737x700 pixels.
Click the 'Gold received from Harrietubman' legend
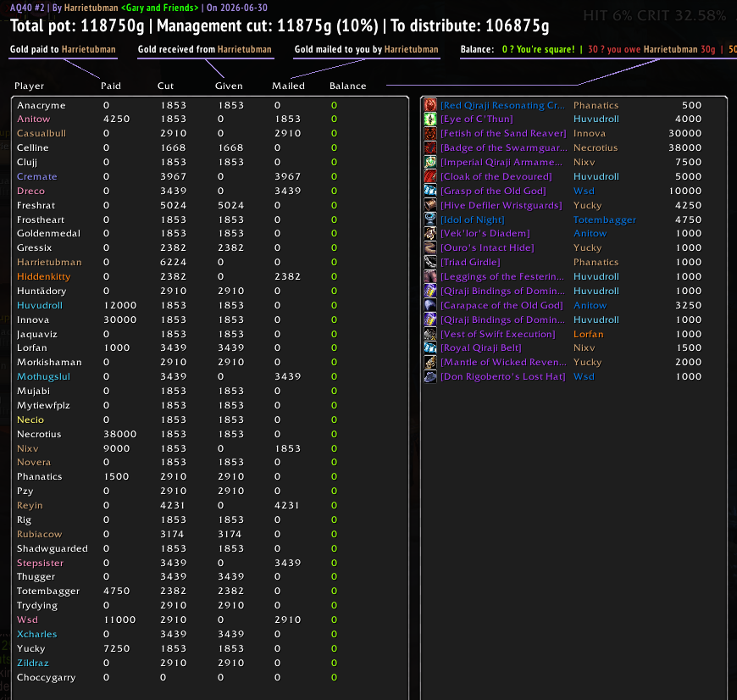click(204, 49)
